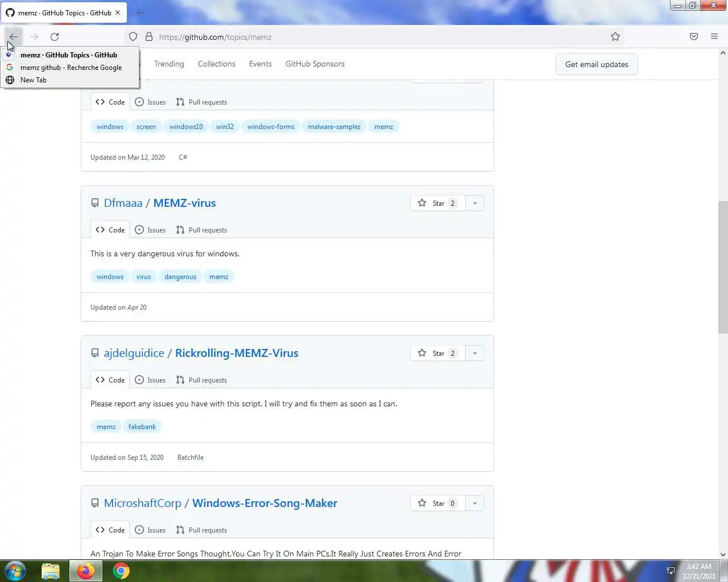Open File Explorer from taskbar

click(51, 571)
